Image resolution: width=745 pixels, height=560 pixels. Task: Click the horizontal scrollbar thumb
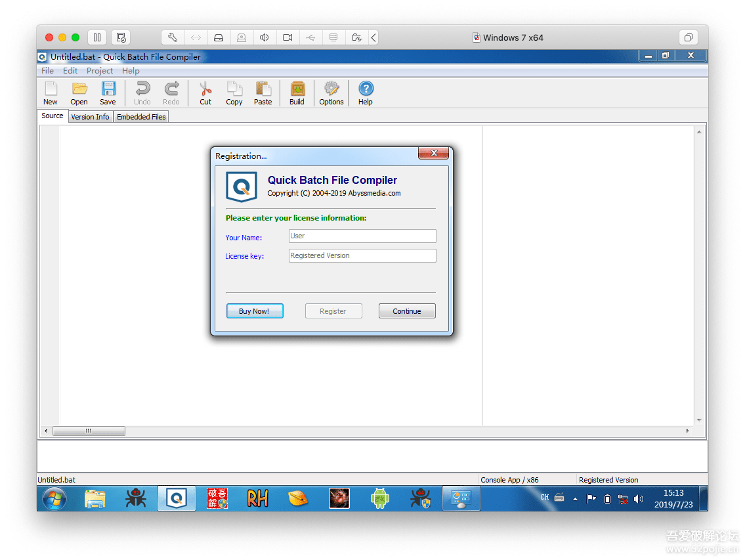pos(89,431)
